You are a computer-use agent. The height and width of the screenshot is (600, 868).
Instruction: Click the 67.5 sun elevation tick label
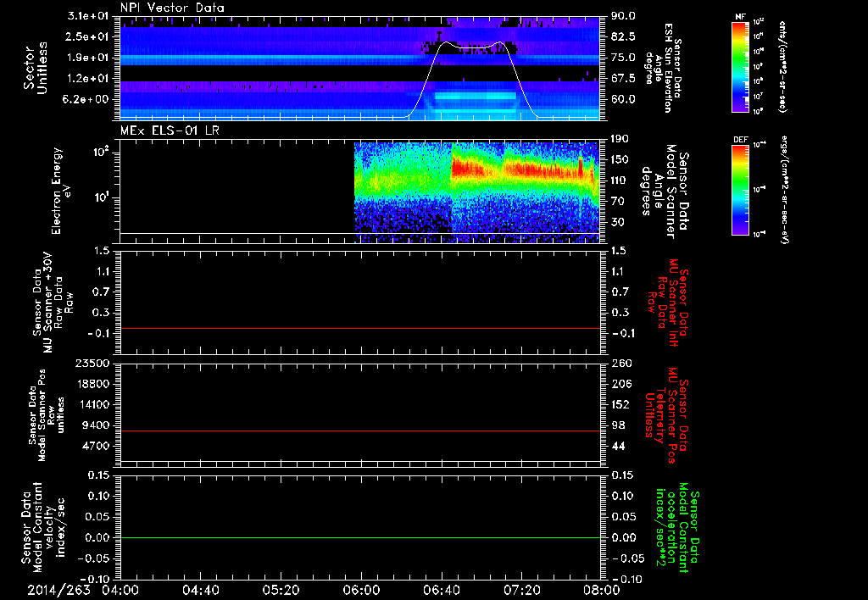pos(623,79)
